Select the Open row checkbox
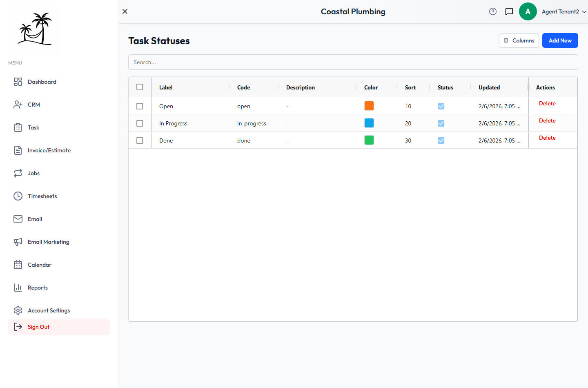 (140, 106)
